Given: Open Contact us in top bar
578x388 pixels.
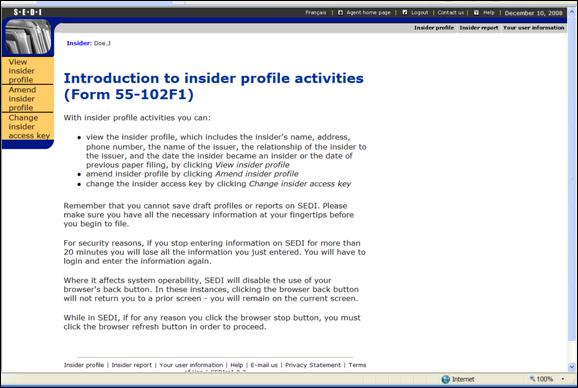Looking at the screenshot, I should (x=450, y=13).
